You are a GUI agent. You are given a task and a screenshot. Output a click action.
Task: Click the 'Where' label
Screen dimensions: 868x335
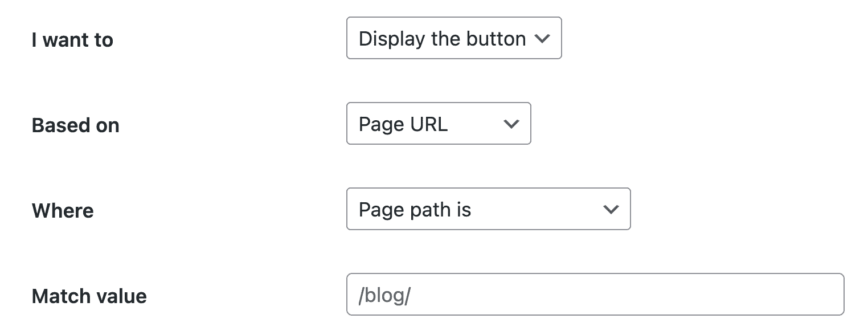63,210
